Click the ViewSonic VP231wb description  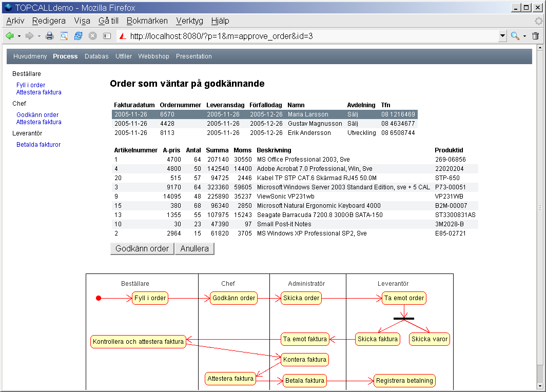[285, 197]
